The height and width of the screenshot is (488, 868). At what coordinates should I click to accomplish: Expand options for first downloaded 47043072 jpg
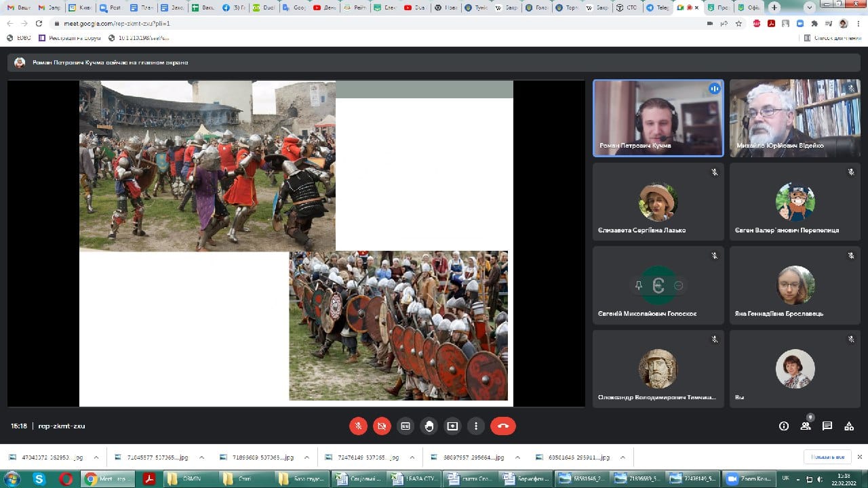pyautogui.click(x=96, y=457)
